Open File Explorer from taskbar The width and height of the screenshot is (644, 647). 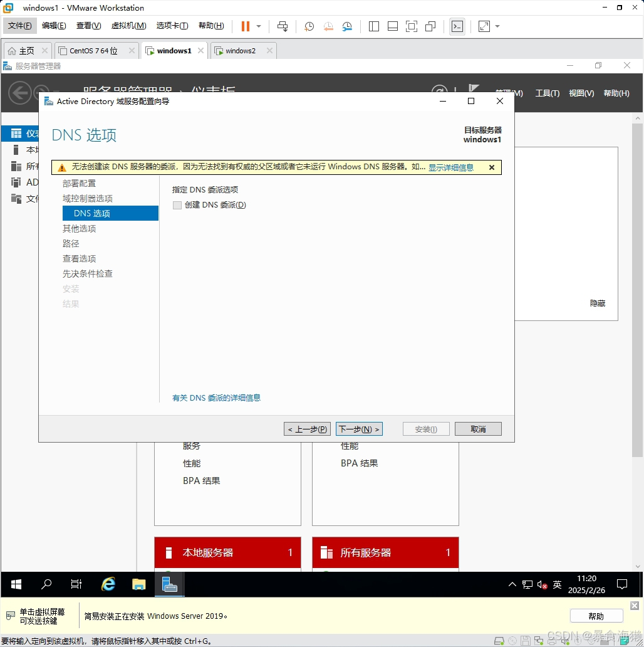coord(139,584)
